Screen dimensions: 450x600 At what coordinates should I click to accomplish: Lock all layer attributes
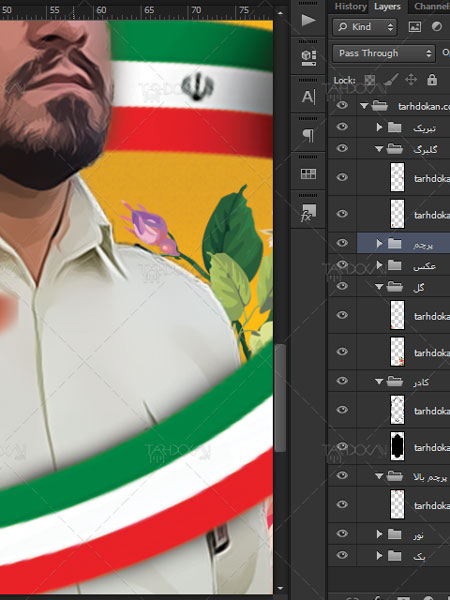coord(432,80)
